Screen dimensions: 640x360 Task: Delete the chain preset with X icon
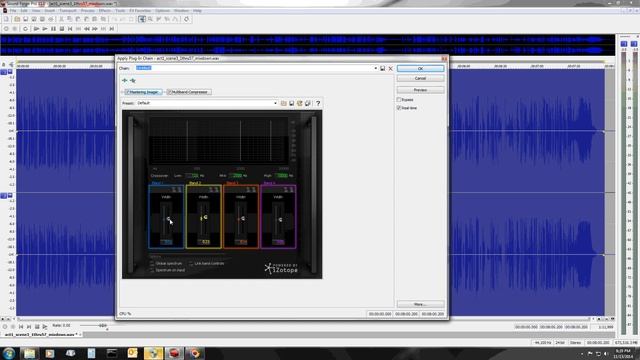pyautogui.click(x=391, y=69)
